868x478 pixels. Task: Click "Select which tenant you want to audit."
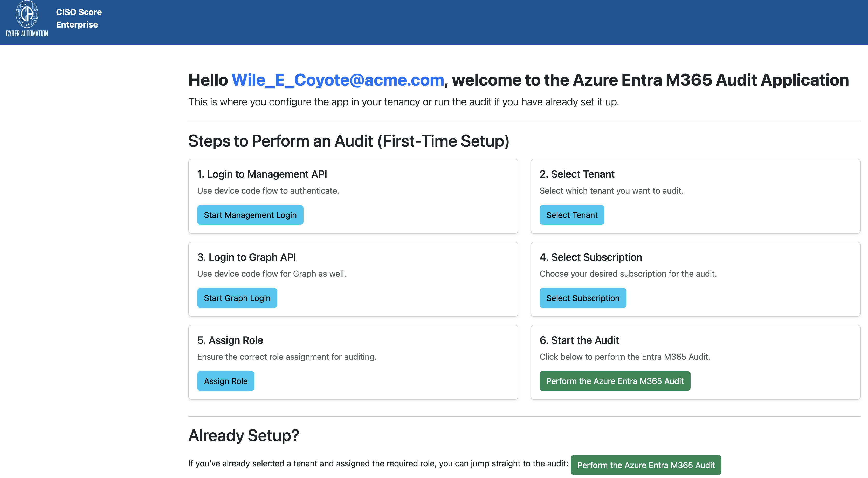[611, 190]
